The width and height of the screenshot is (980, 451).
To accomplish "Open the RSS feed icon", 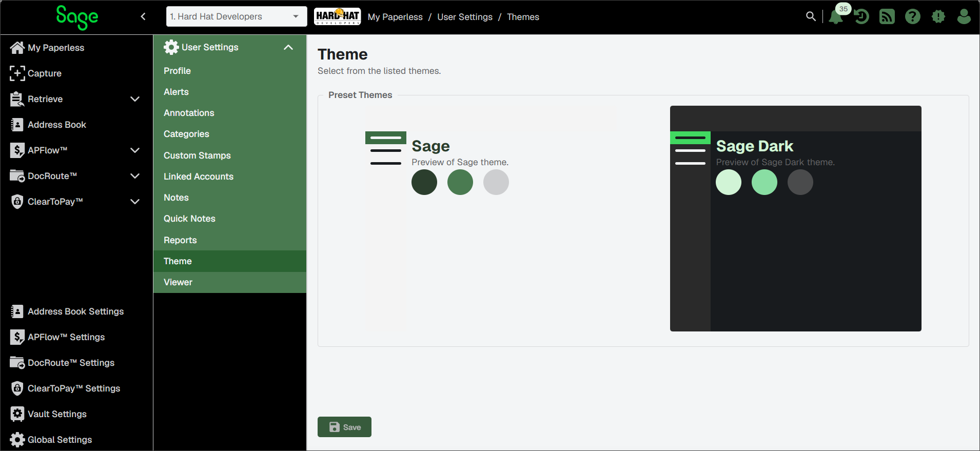I will (887, 17).
